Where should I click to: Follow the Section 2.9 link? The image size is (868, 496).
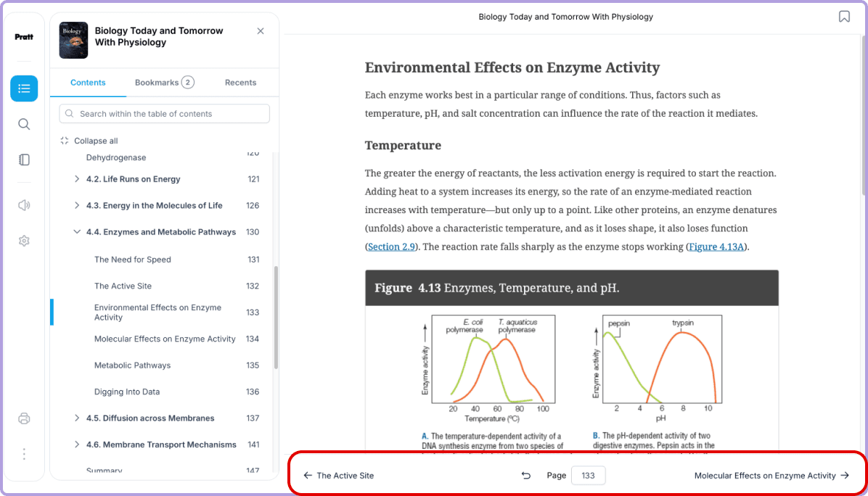click(x=391, y=247)
